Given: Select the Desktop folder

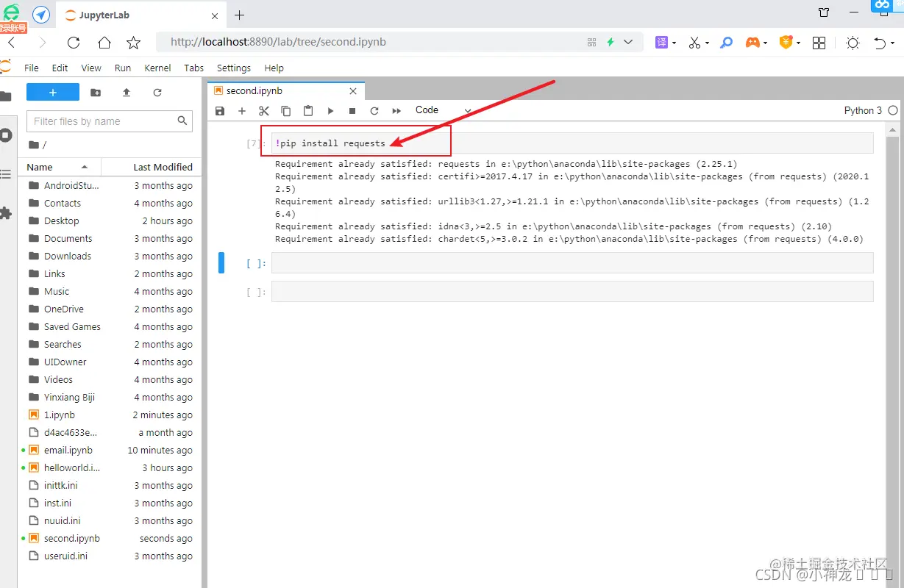Looking at the screenshot, I should pyautogui.click(x=110, y=220).
